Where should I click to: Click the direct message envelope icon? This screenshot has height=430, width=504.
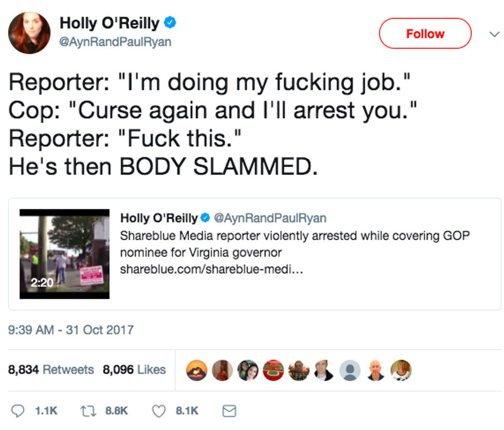click(x=229, y=411)
